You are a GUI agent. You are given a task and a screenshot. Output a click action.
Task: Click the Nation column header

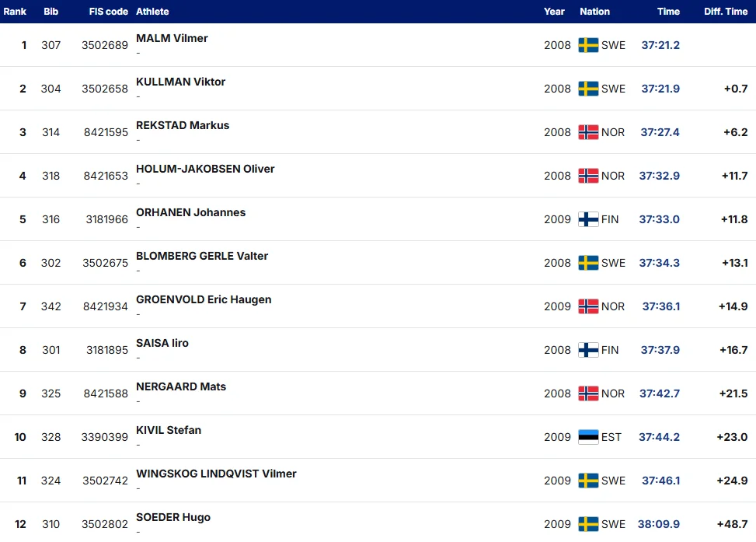(x=594, y=12)
